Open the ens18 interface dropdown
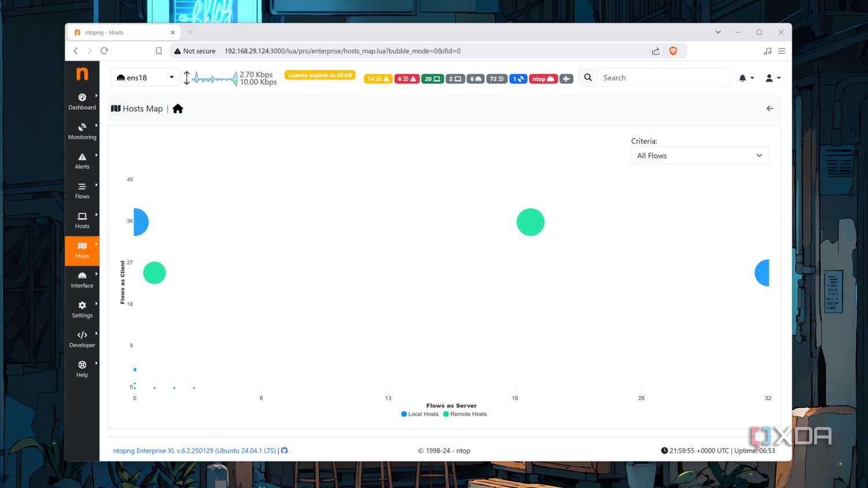868x488 pixels. 145,77
